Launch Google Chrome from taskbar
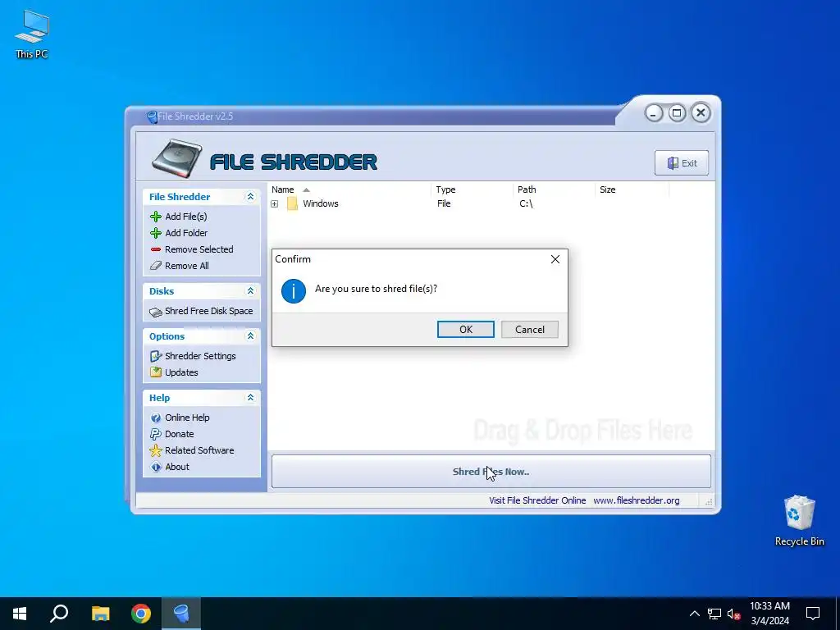 coord(141,614)
